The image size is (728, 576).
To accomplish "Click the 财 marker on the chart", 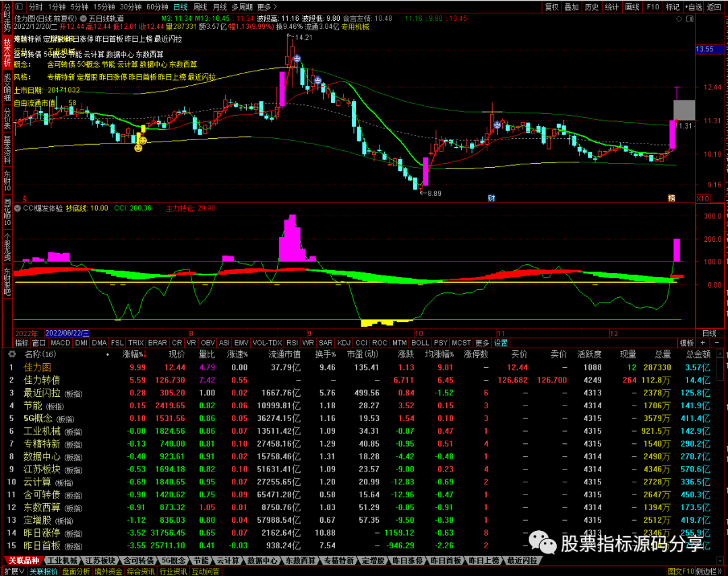I will pyautogui.click(x=491, y=198).
